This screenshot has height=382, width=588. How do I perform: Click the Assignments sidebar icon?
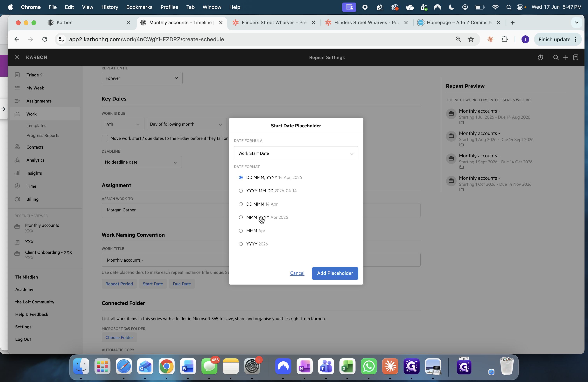click(17, 101)
